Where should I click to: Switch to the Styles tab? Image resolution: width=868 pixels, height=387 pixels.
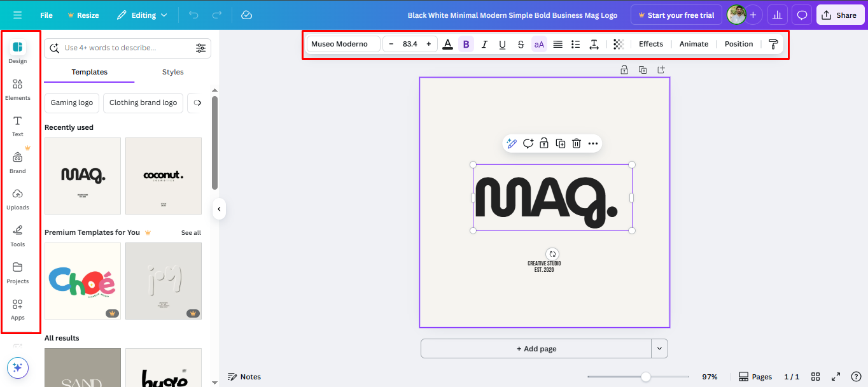[x=172, y=72]
